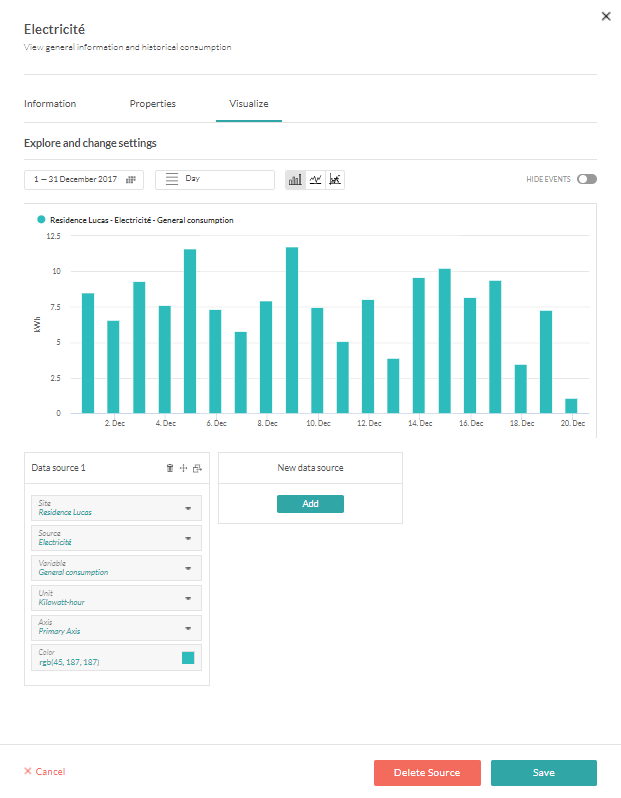Click the teal color swatch
This screenshot has width=621, height=798.
pyautogui.click(x=187, y=658)
